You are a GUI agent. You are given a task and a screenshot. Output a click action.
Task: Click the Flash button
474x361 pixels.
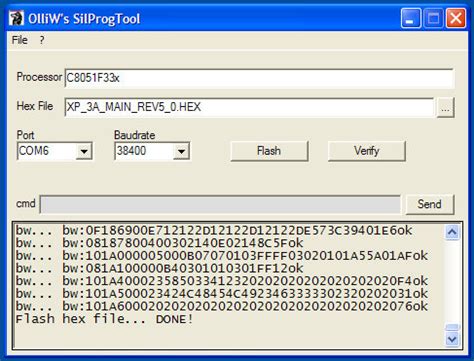269,151
